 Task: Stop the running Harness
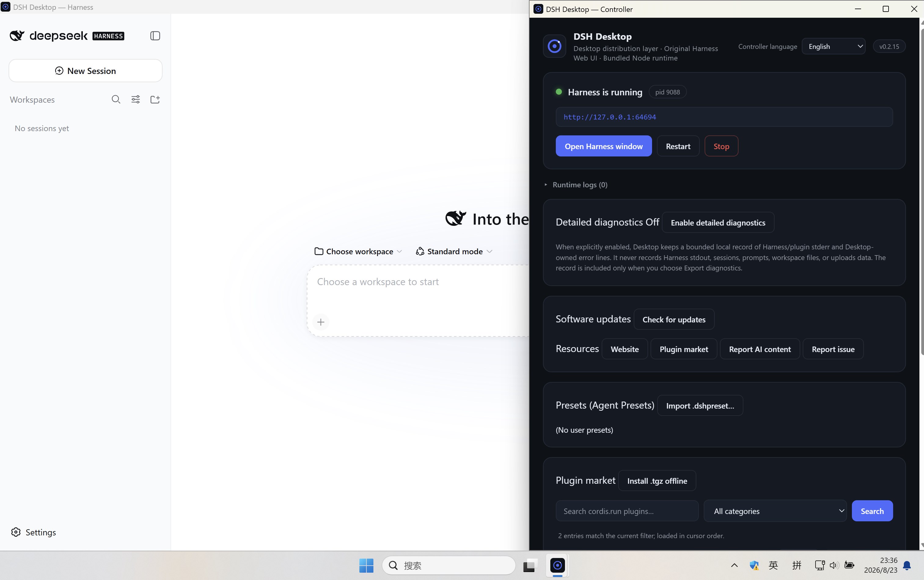pos(721,146)
